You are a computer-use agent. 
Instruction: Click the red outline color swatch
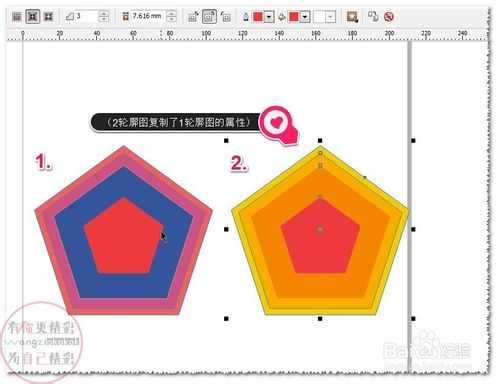pyautogui.click(x=258, y=17)
